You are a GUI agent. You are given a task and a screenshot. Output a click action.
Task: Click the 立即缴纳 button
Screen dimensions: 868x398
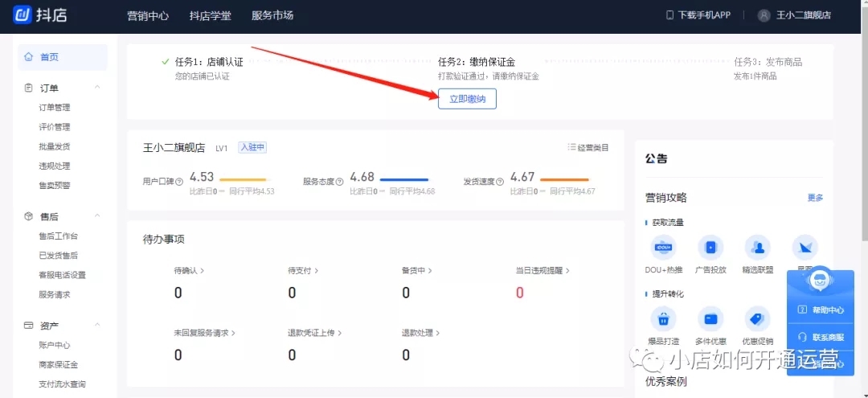point(467,99)
